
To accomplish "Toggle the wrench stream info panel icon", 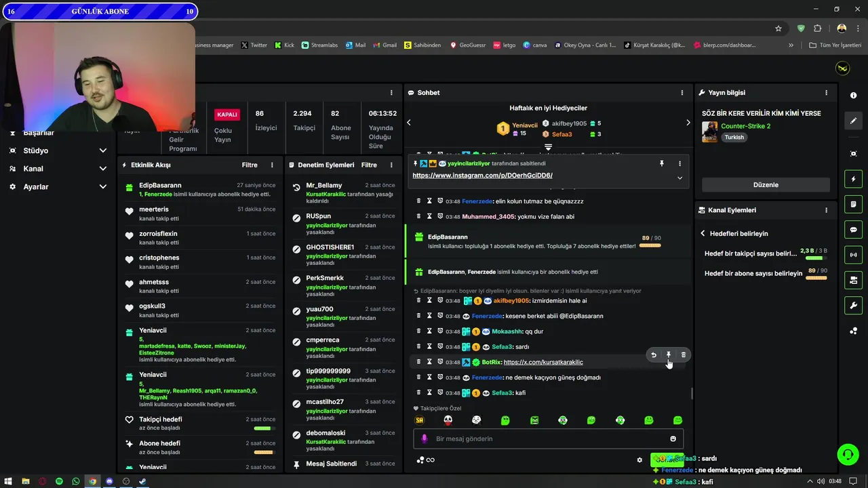I will point(853,305).
